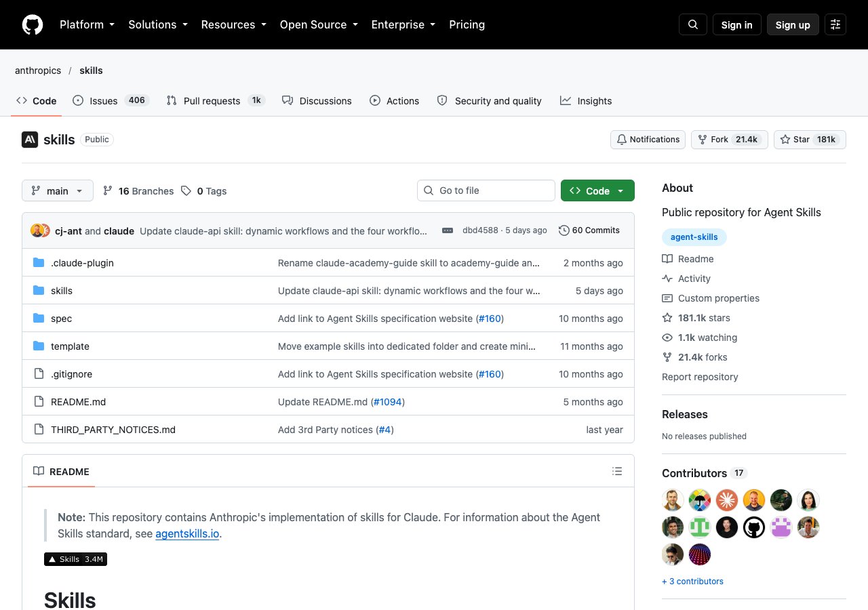Switch to the Insights tab
The height and width of the screenshot is (610, 868).
coord(586,100)
